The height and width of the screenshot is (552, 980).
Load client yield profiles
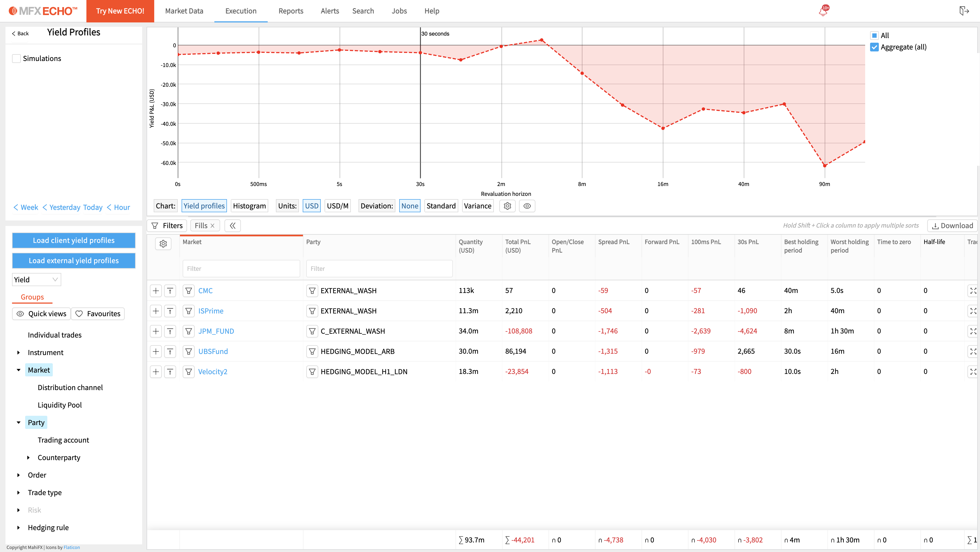[74, 240]
